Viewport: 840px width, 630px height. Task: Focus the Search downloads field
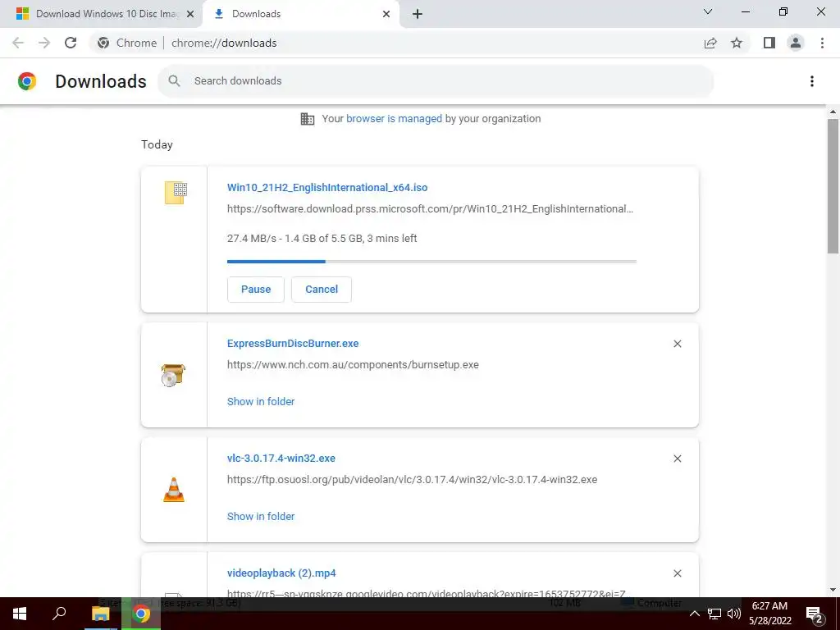(x=436, y=81)
